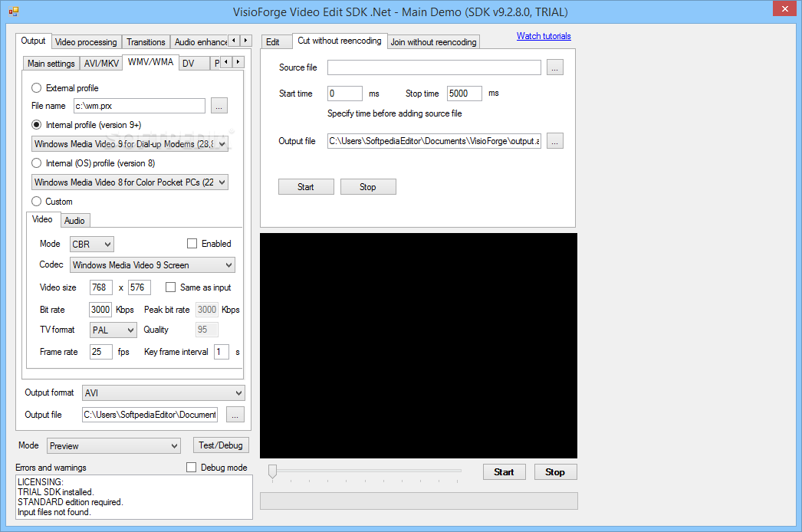Image resolution: width=802 pixels, height=532 pixels.
Task: Open the Windows Media Video 9 profile dropdown
Action: point(130,144)
